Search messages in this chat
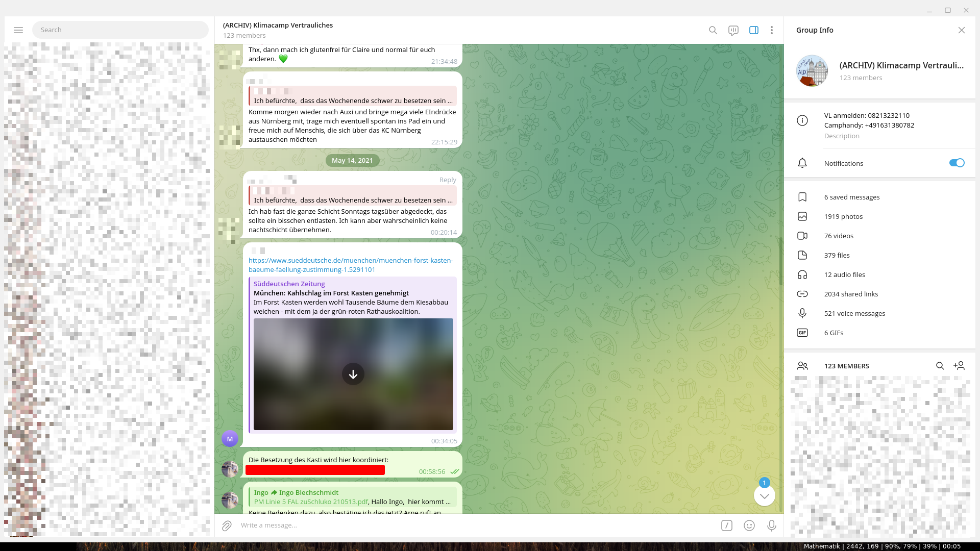 coord(713,30)
